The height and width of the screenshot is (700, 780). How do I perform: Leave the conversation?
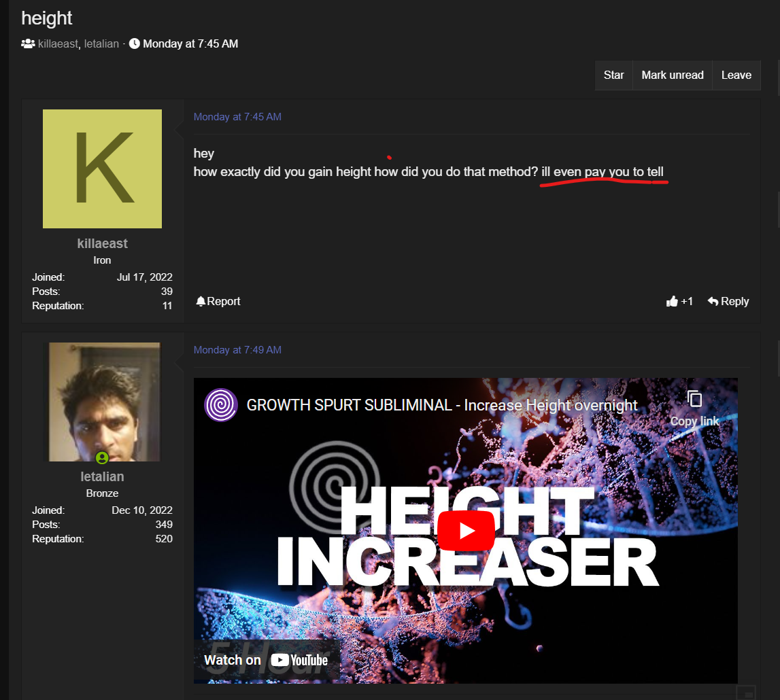point(736,75)
